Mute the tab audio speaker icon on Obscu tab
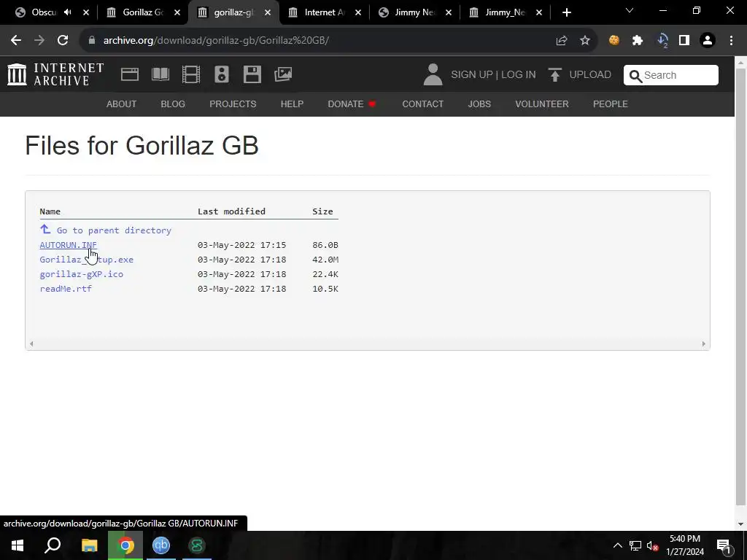Viewport: 747px width, 560px height. [68, 12]
